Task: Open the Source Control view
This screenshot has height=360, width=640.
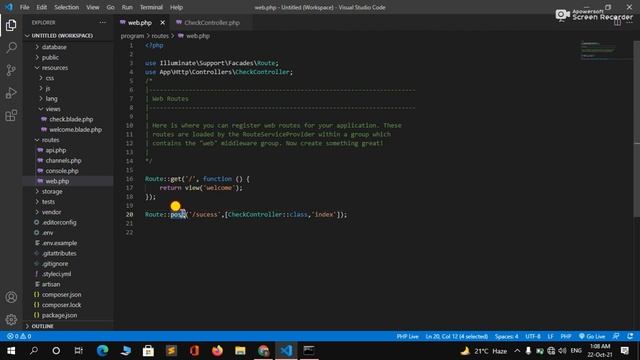Action: (x=11, y=70)
